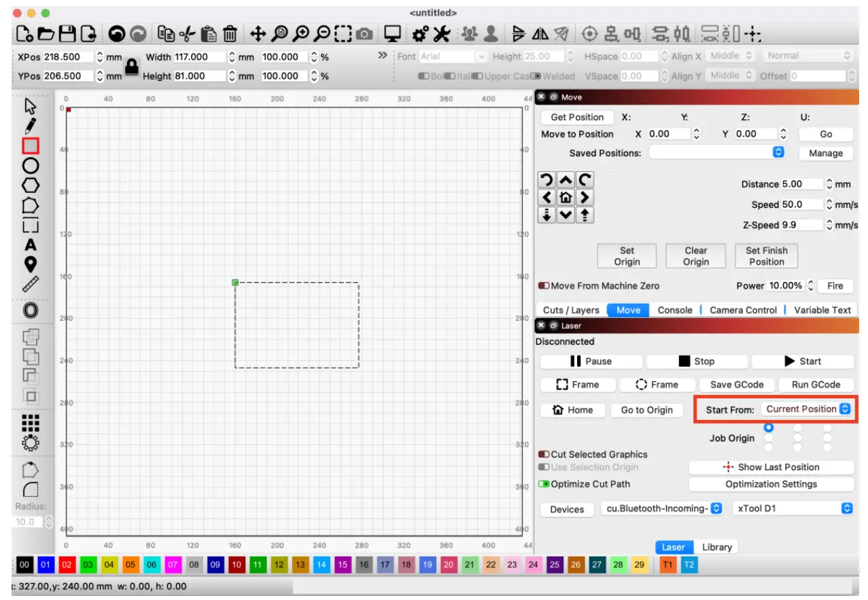
Task: Click the Distance input field
Action: 801,184
